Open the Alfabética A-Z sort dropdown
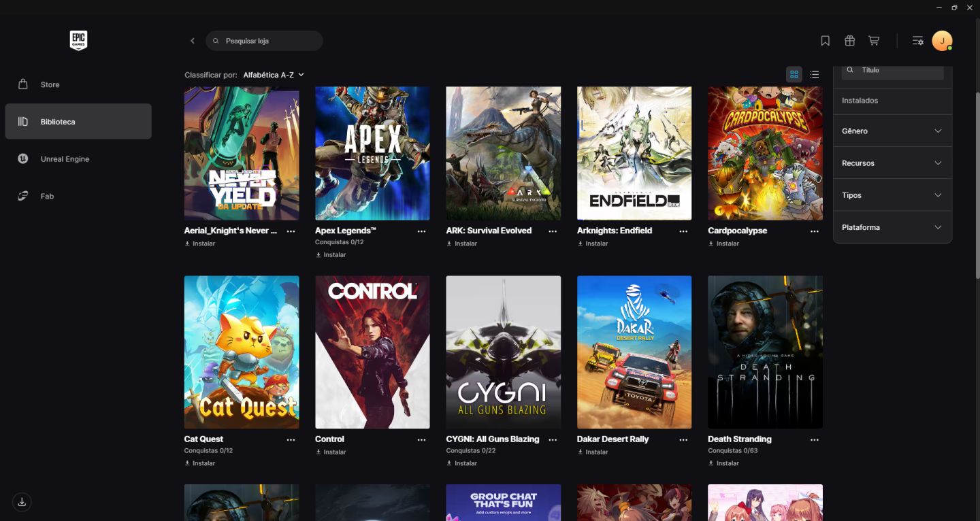The image size is (980, 521). pos(274,75)
